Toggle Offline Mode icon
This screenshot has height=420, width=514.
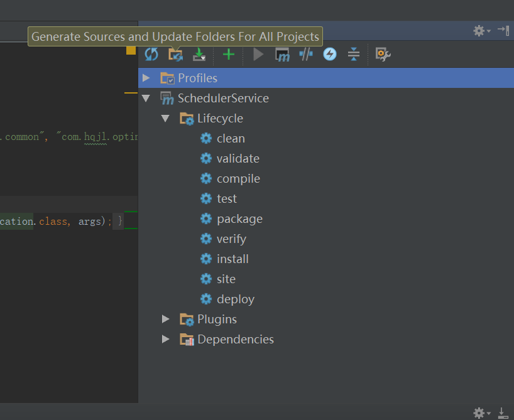(306, 54)
